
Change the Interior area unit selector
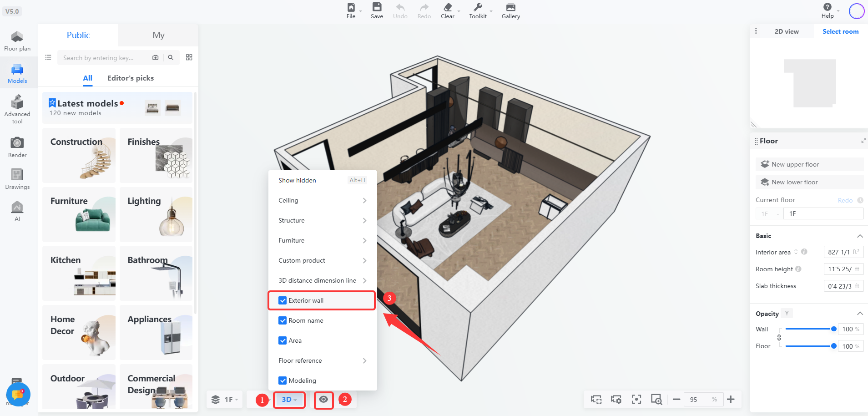tap(796, 252)
